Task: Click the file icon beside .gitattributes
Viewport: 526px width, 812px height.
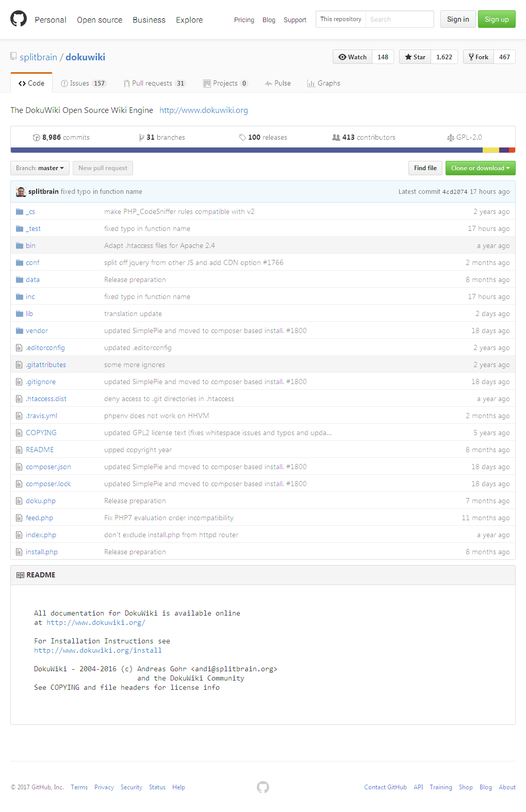Action: 19,364
